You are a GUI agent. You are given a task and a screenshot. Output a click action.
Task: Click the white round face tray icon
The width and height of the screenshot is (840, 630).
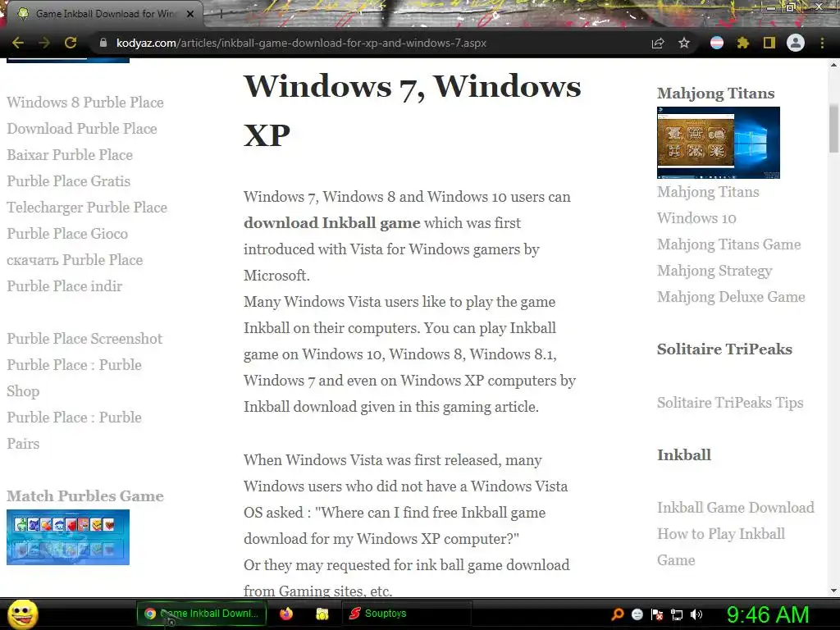[x=637, y=614]
